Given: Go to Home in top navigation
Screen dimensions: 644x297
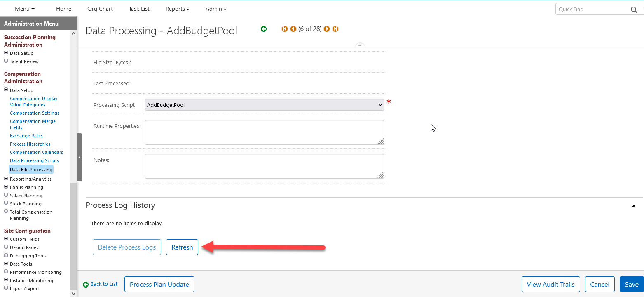Looking at the screenshot, I should pos(64,9).
